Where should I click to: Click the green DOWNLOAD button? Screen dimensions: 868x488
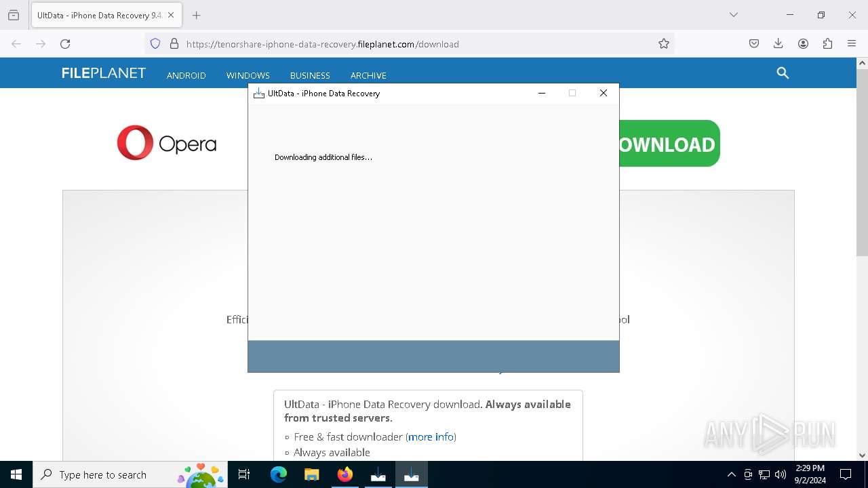coord(669,143)
